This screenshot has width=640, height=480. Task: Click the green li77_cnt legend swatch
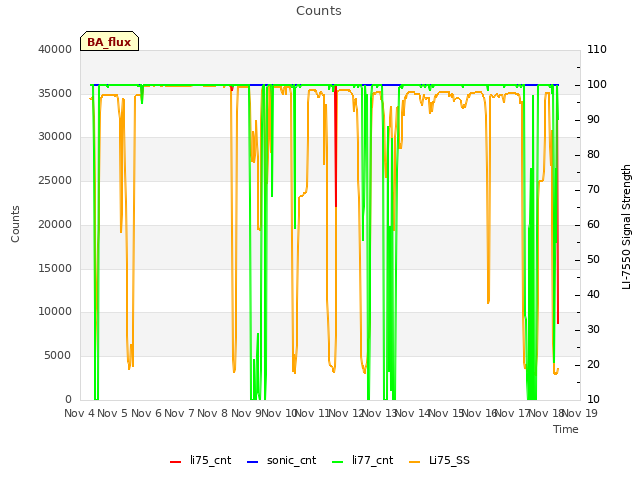[x=338, y=462]
